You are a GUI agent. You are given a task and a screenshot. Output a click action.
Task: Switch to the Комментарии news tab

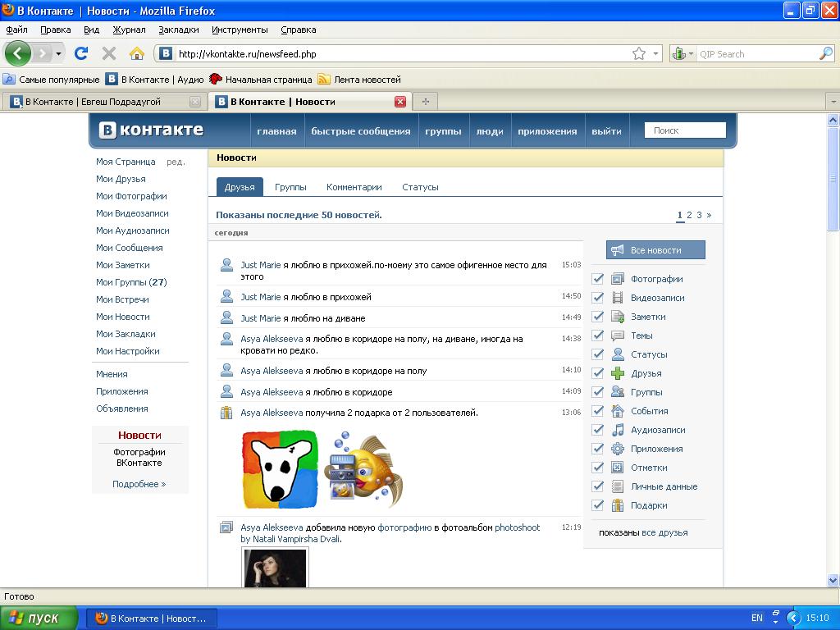354,187
